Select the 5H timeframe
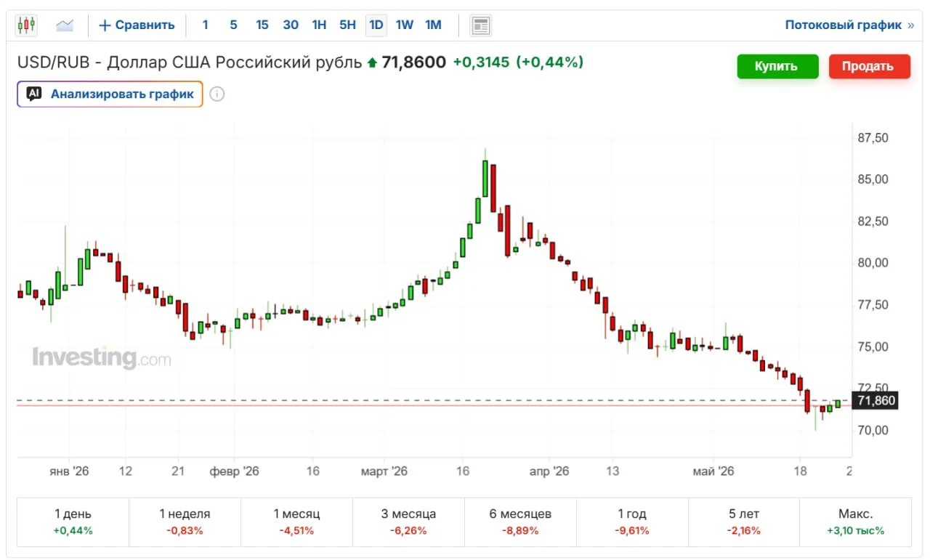 (x=348, y=25)
